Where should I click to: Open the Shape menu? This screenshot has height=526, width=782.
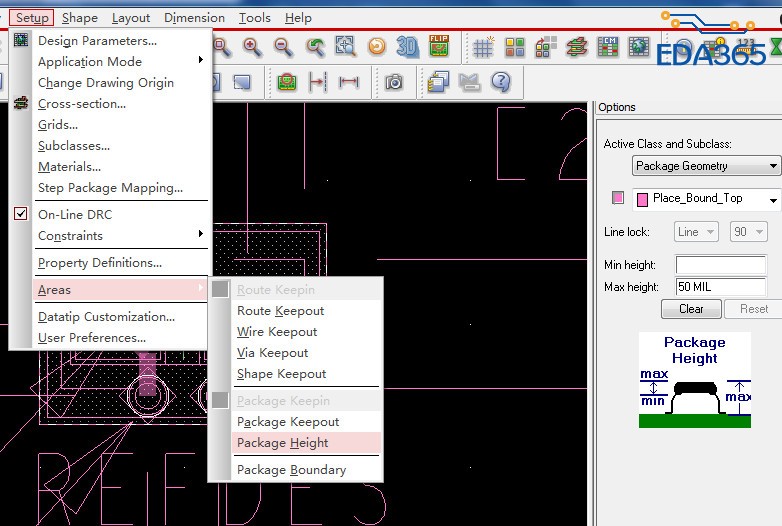click(80, 18)
